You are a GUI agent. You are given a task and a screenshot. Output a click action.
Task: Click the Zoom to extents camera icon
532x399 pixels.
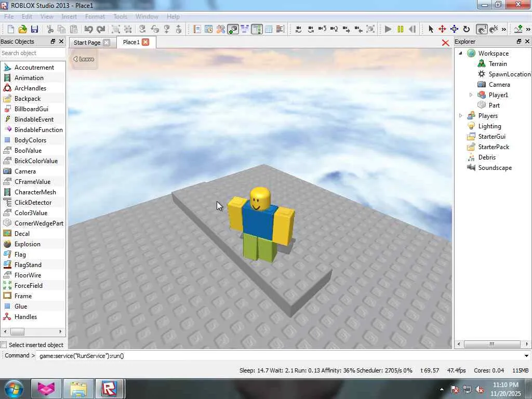(x=370, y=29)
